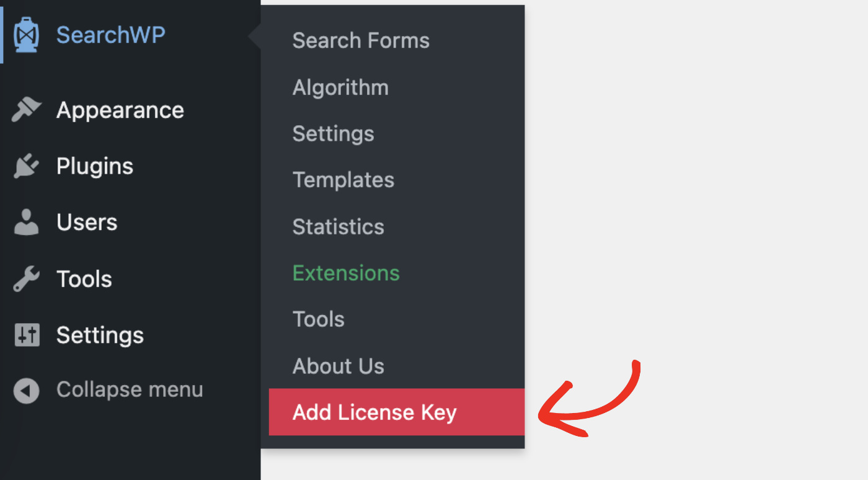Open the main WordPress Settings page

[x=99, y=334]
